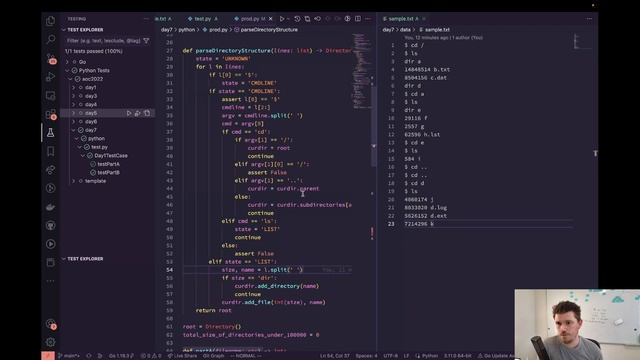Open the Source Control view with badge
Image resolution: width=640 pixels, height=360 pixels.
[x=51, y=58]
